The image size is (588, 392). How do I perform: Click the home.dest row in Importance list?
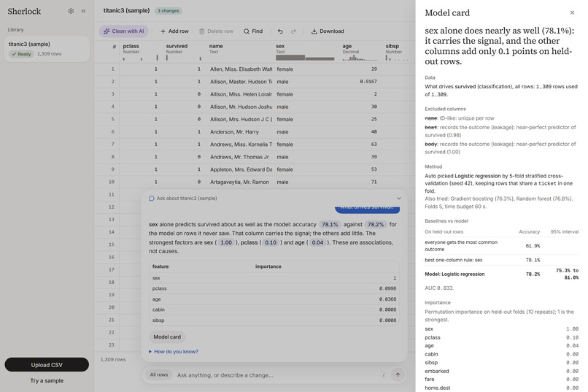501,388
